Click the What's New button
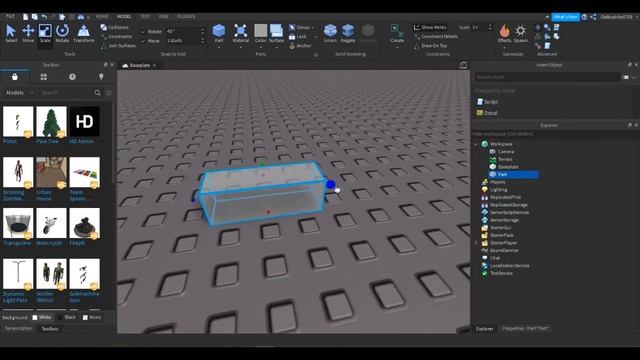The height and width of the screenshot is (360, 640). [x=565, y=17]
